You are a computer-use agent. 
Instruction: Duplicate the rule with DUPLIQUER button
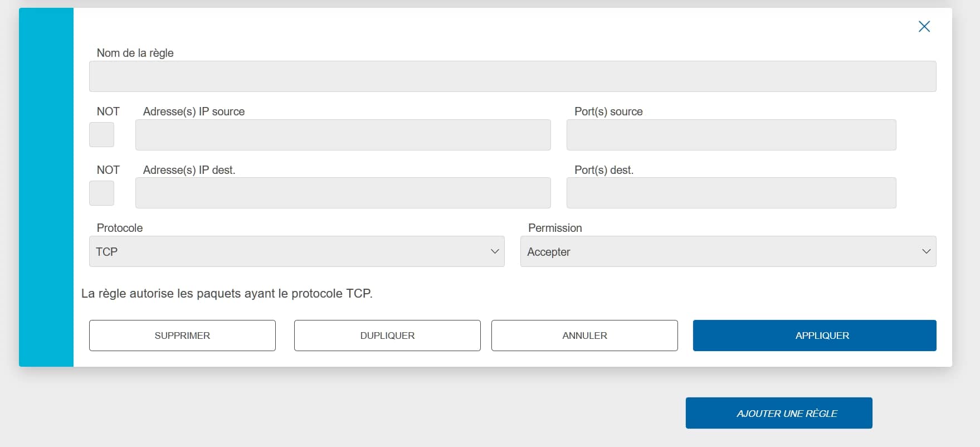click(387, 336)
